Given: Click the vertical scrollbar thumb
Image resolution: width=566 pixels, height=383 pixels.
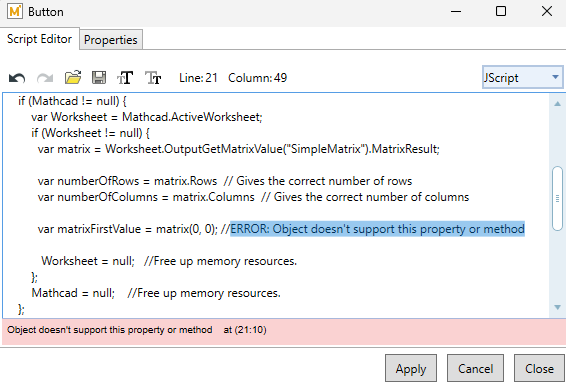Looking at the screenshot, I should 557,198.
